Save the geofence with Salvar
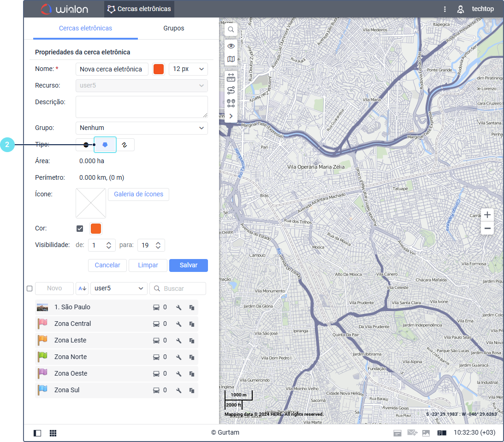Screen dimensions: 504x442 (188, 265)
